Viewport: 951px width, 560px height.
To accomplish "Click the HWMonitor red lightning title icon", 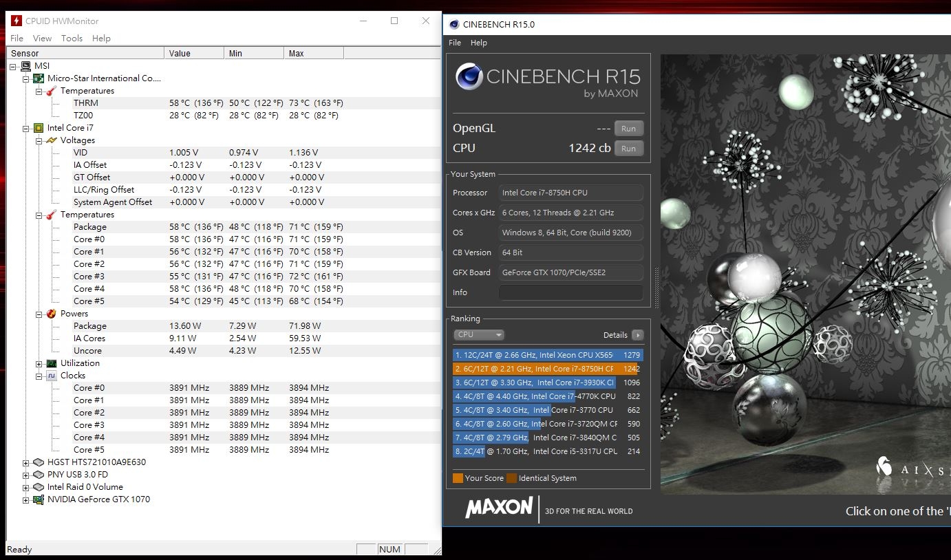I will pyautogui.click(x=17, y=21).
